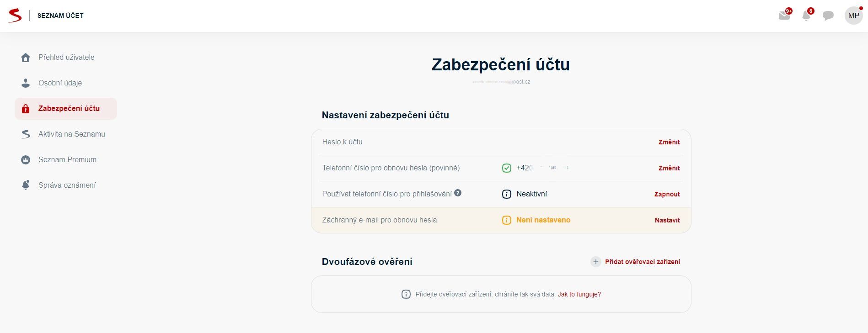Click the plus icon to add verification device
Screen dimensions: 868x333
595,262
